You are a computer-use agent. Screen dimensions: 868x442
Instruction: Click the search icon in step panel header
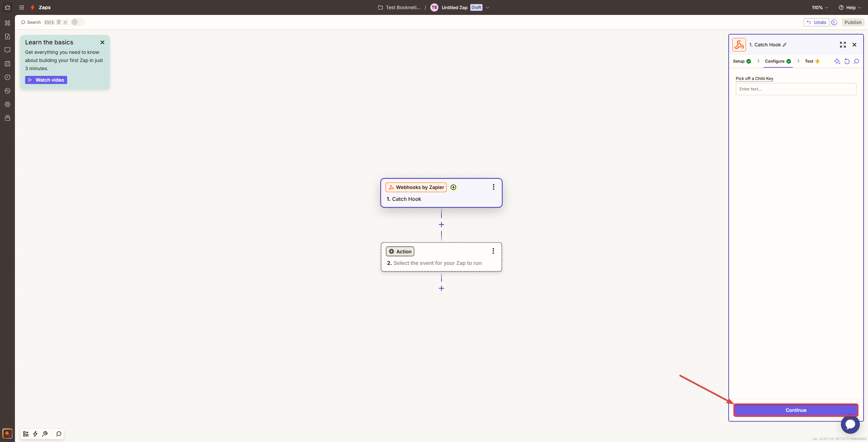coord(856,61)
